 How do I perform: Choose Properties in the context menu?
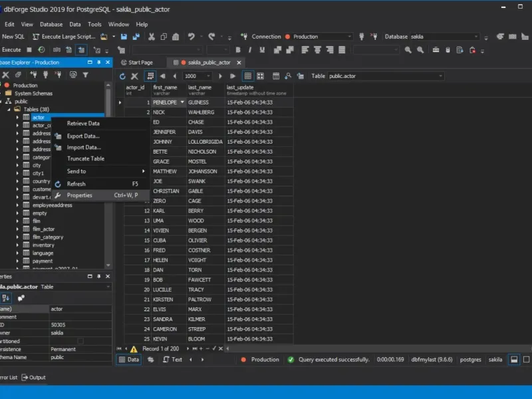[x=101, y=195]
